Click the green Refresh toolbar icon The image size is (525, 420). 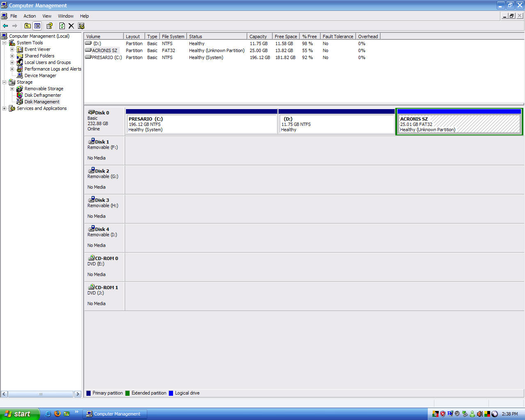pos(62,26)
